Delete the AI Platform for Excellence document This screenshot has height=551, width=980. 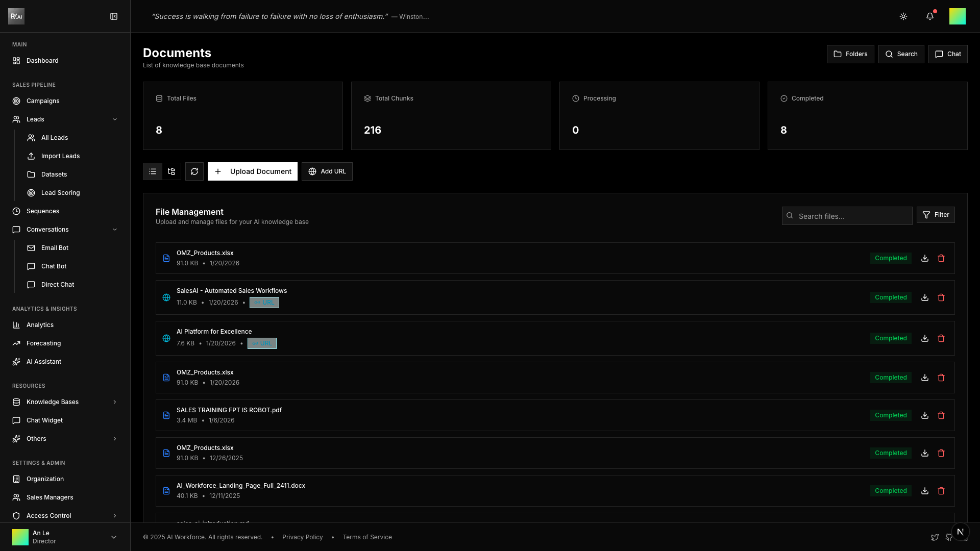point(941,338)
